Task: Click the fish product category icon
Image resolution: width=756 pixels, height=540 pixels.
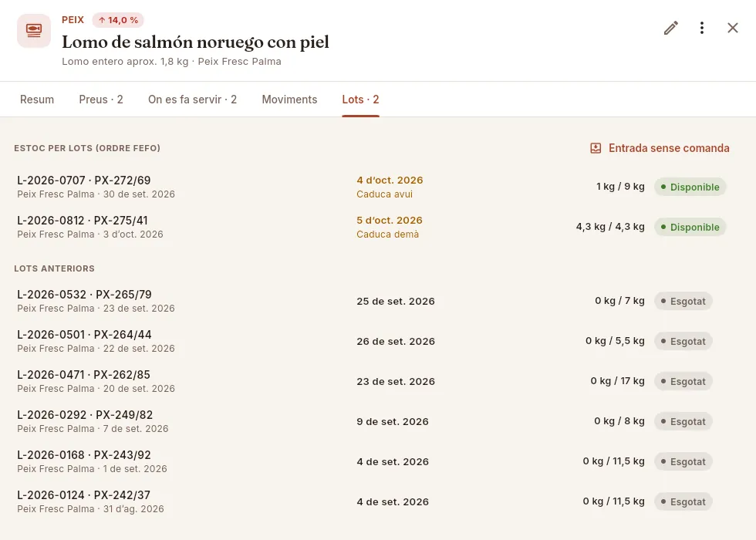Action: 34,31
